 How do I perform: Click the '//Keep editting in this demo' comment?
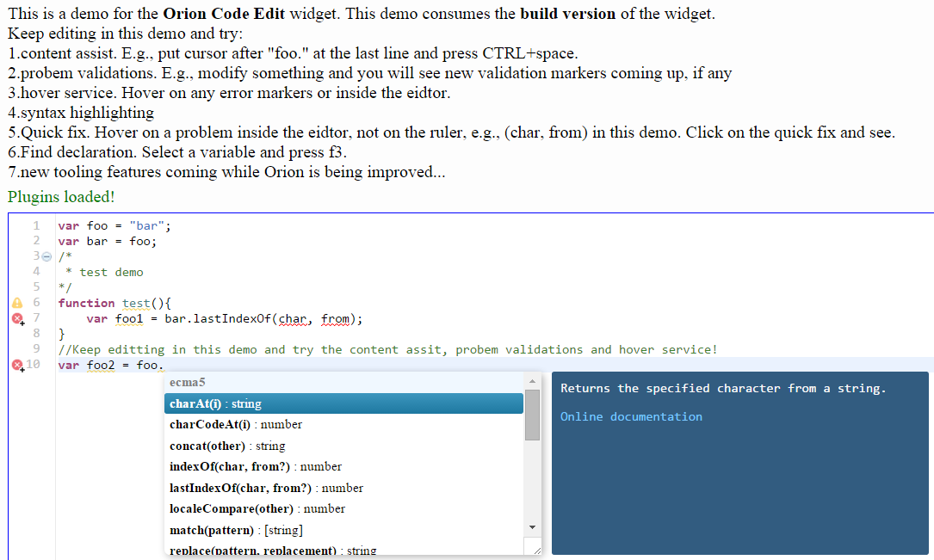(x=387, y=350)
